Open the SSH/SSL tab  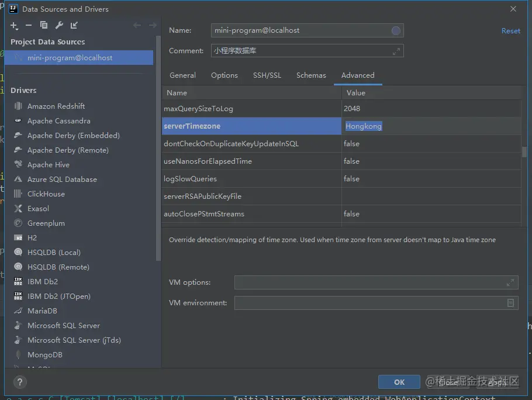pyautogui.click(x=267, y=75)
